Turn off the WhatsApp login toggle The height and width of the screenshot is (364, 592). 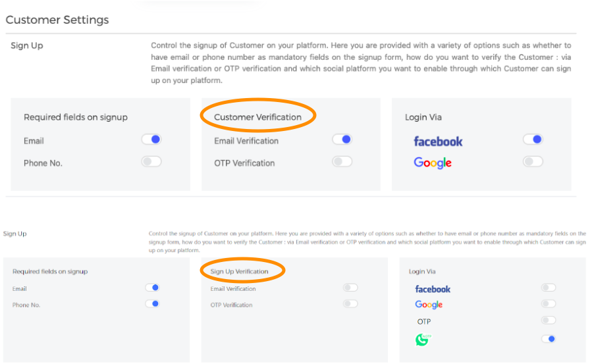tap(548, 339)
